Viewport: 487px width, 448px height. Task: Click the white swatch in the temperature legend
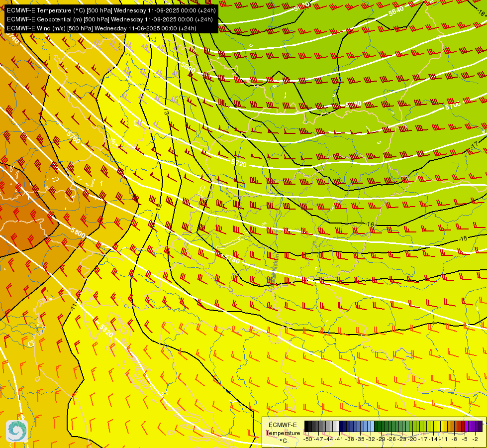[338, 426]
